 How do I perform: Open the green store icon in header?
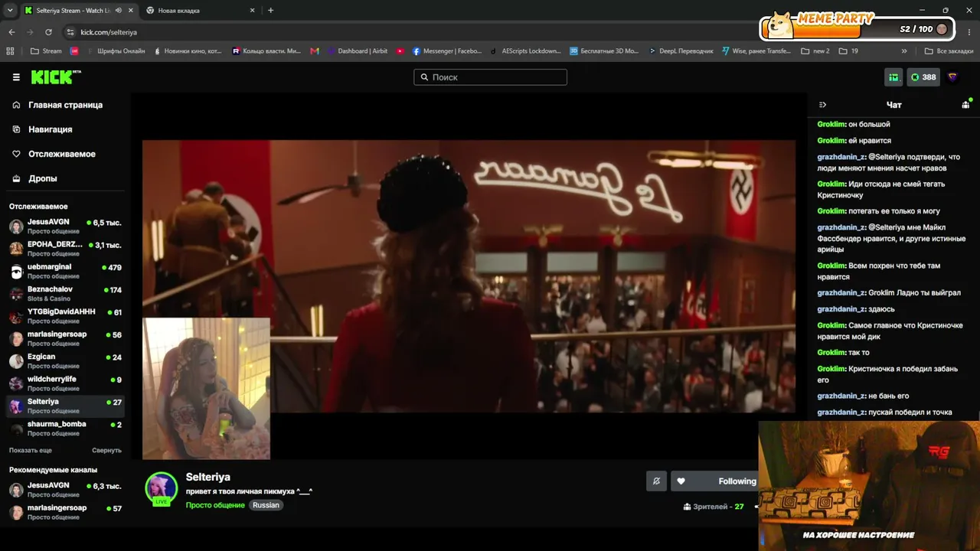click(893, 77)
